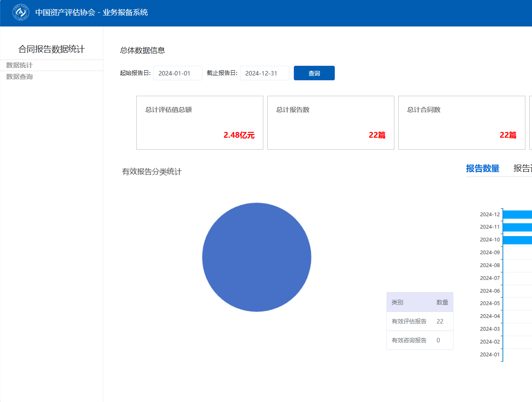Click the China Appraisal Society logo icon
The height and width of the screenshot is (402, 532).
pos(21,12)
